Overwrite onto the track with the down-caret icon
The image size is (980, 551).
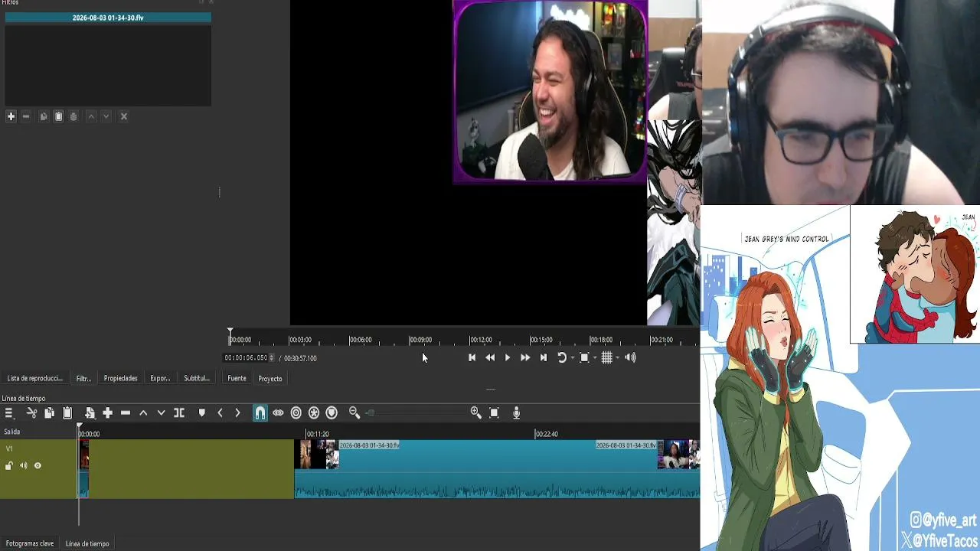tap(161, 413)
